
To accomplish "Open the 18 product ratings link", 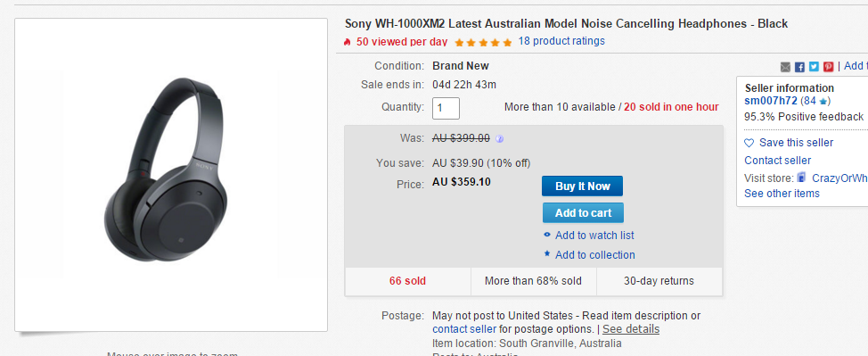I will 561,41.
